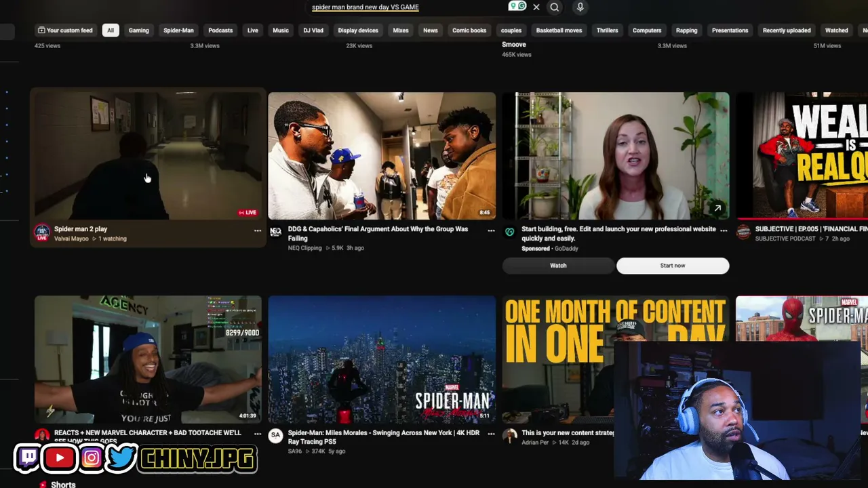Open the NEQ Clipping channel avatar

(x=275, y=232)
